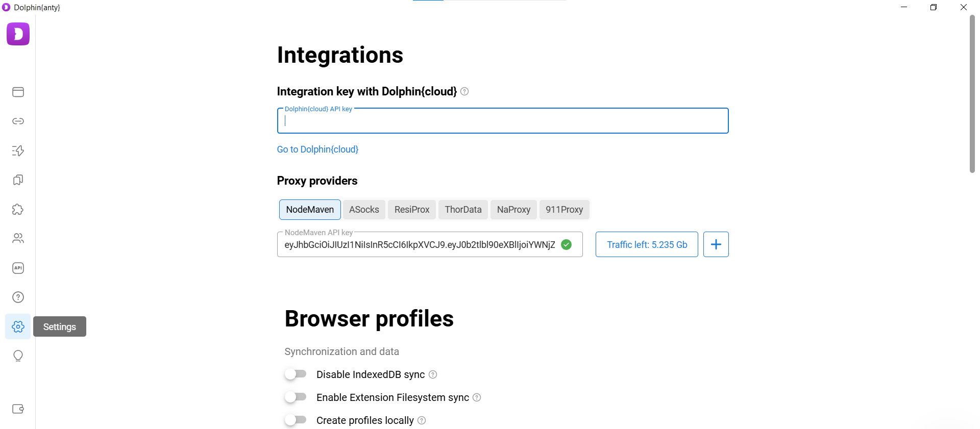980x429 pixels.
Task: Click the Browser profiles heading
Action: click(x=369, y=318)
